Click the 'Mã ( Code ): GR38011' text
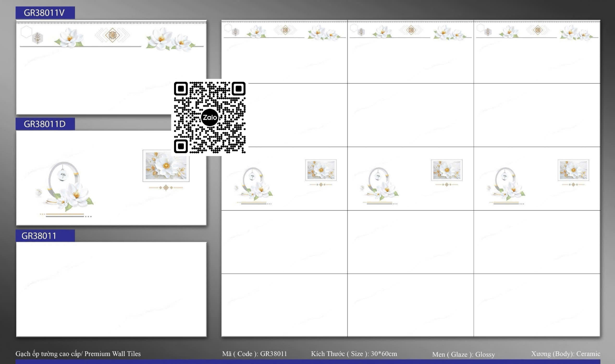 (254, 354)
